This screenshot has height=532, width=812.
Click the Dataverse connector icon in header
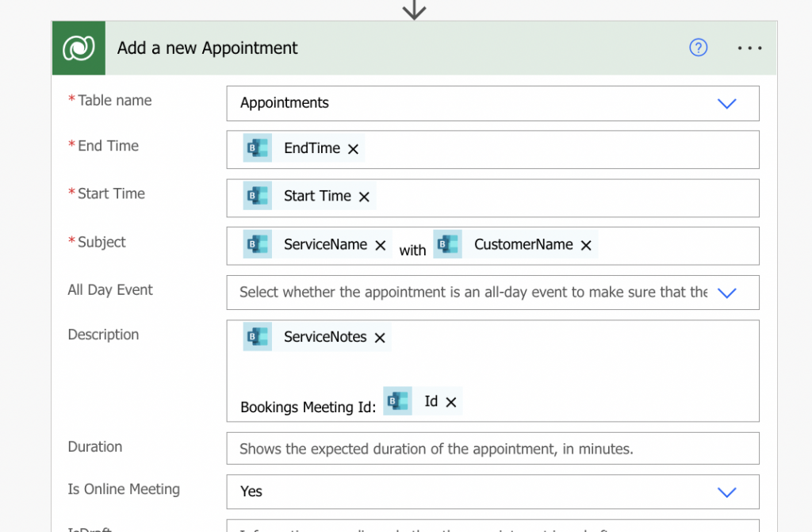point(79,48)
